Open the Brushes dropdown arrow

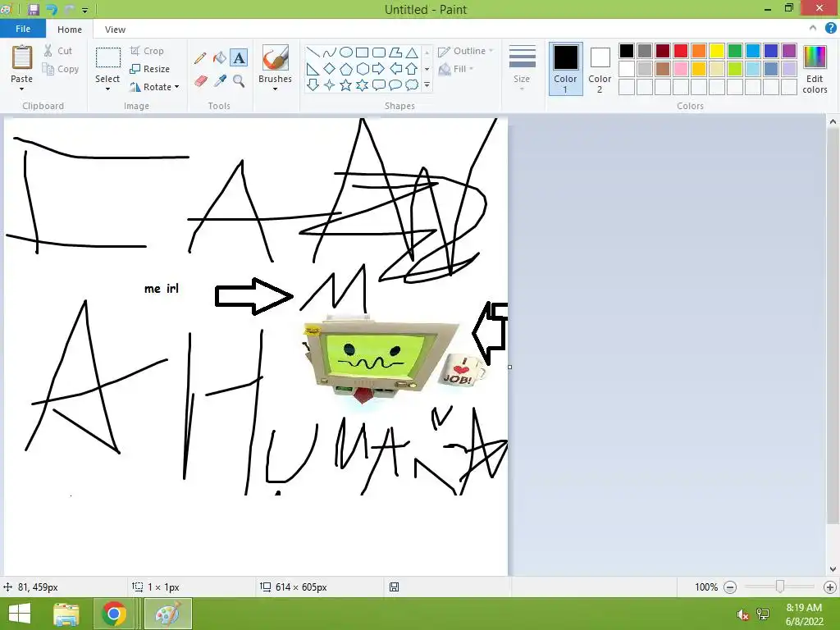click(275, 89)
